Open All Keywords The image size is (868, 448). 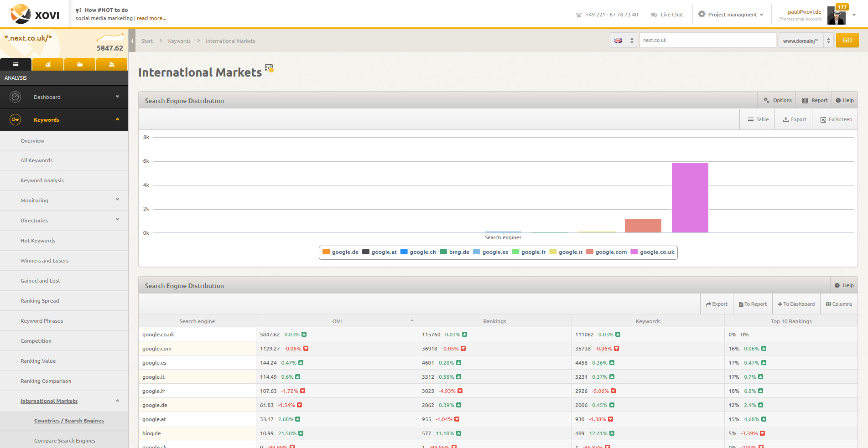(x=36, y=160)
